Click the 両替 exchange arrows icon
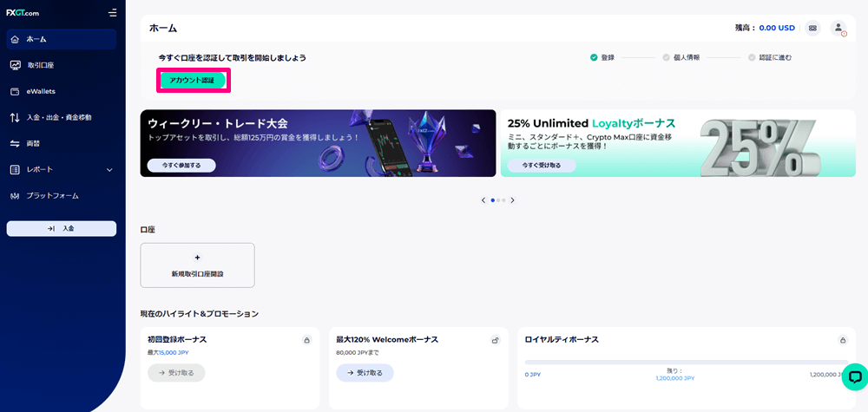This screenshot has height=412, width=868. pos(15,143)
